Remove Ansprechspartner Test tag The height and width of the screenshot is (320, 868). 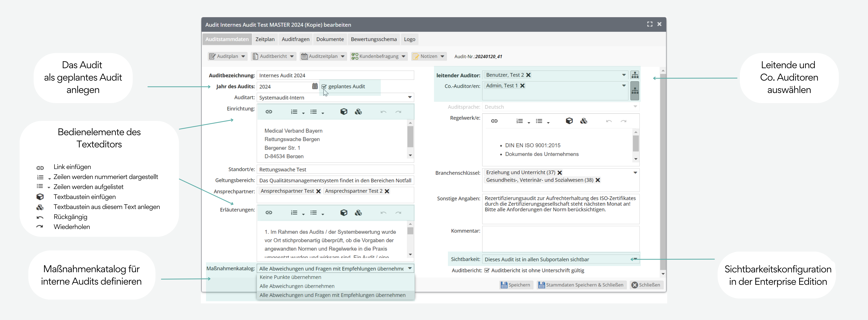[x=318, y=191]
